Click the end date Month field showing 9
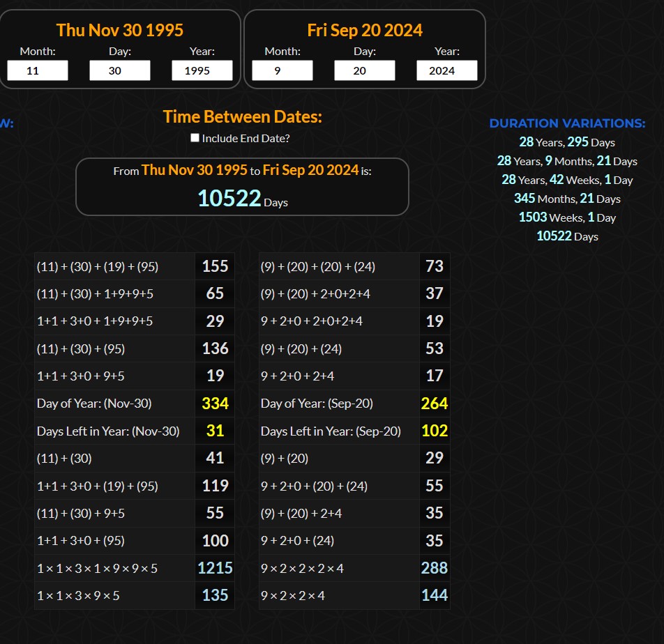Image resolution: width=664 pixels, height=644 pixels. 282,70
